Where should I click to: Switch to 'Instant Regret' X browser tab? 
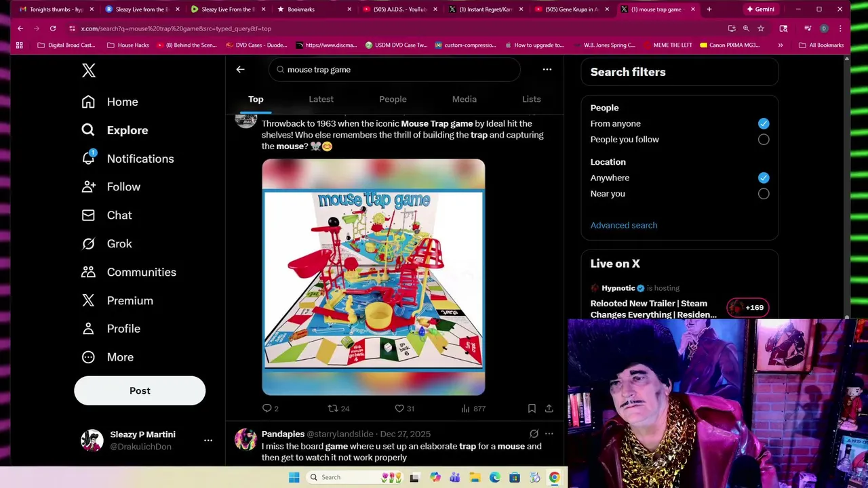[x=486, y=9]
